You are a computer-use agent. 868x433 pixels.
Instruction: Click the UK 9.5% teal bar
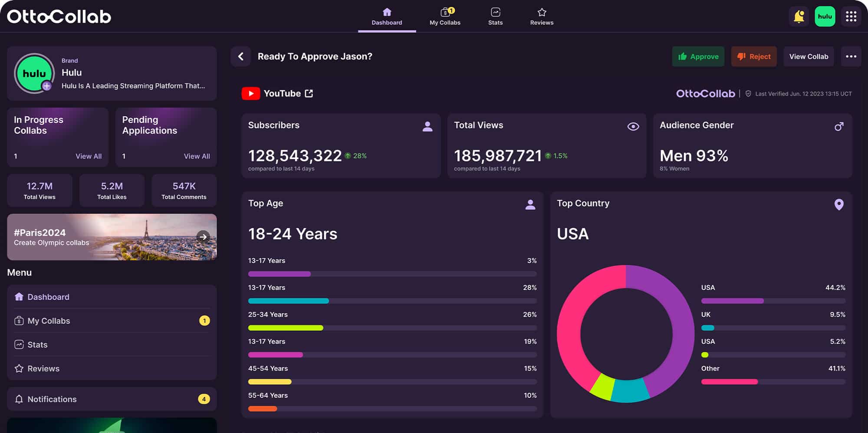708,328
